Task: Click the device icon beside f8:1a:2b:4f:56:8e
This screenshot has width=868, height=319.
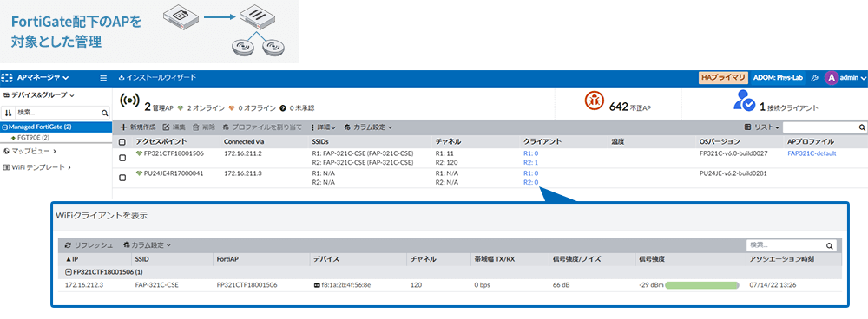Action: (x=317, y=285)
